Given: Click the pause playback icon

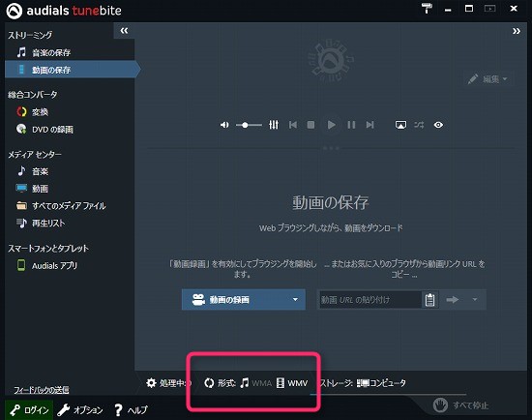Looking at the screenshot, I should coord(351,125).
